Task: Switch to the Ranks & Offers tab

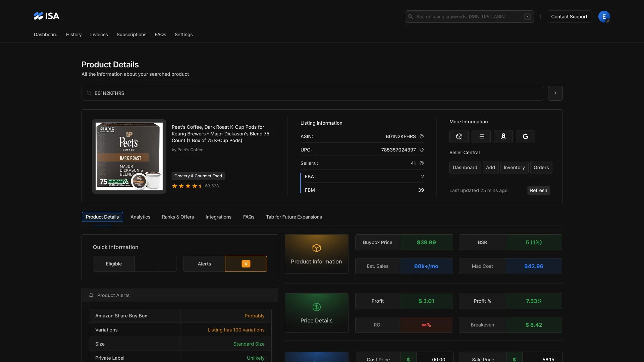Action: coord(178,217)
